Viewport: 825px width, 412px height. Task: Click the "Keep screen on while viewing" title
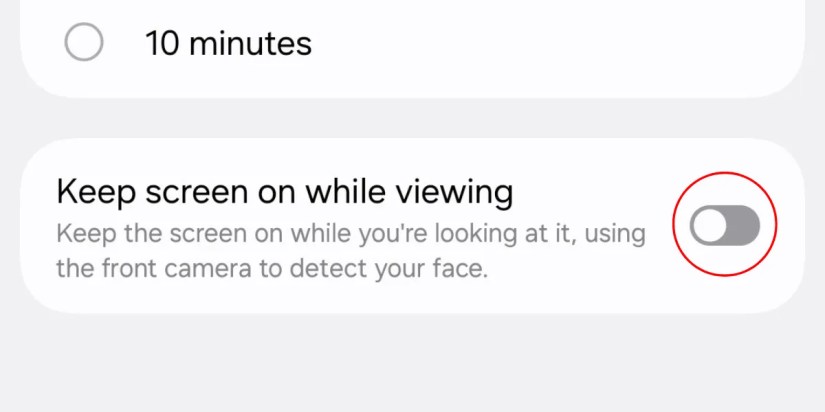(x=285, y=191)
